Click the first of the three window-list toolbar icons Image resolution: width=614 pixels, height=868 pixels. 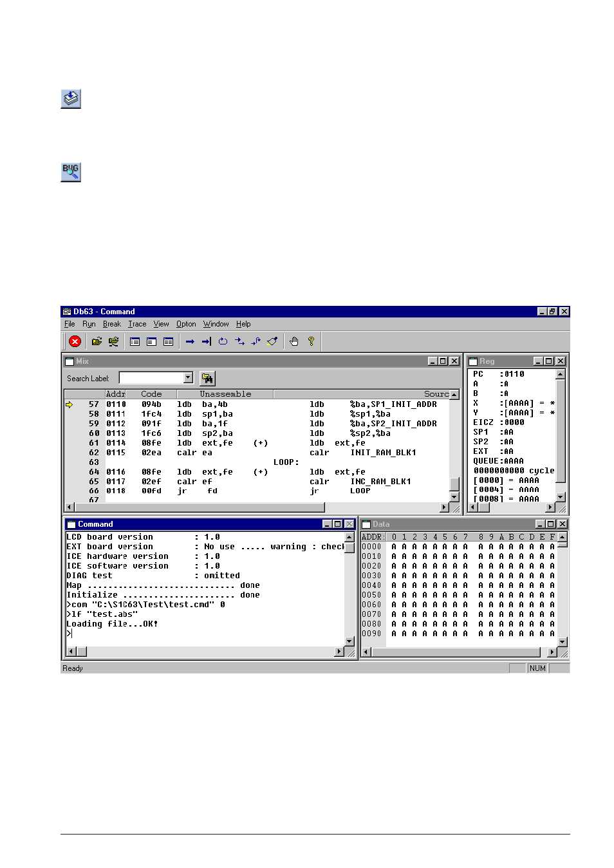[x=135, y=342]
